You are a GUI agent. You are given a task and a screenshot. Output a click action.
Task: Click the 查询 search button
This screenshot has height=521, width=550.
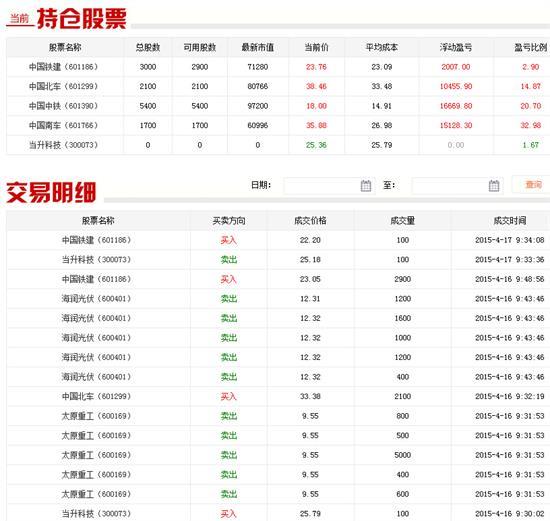point(533,185)
